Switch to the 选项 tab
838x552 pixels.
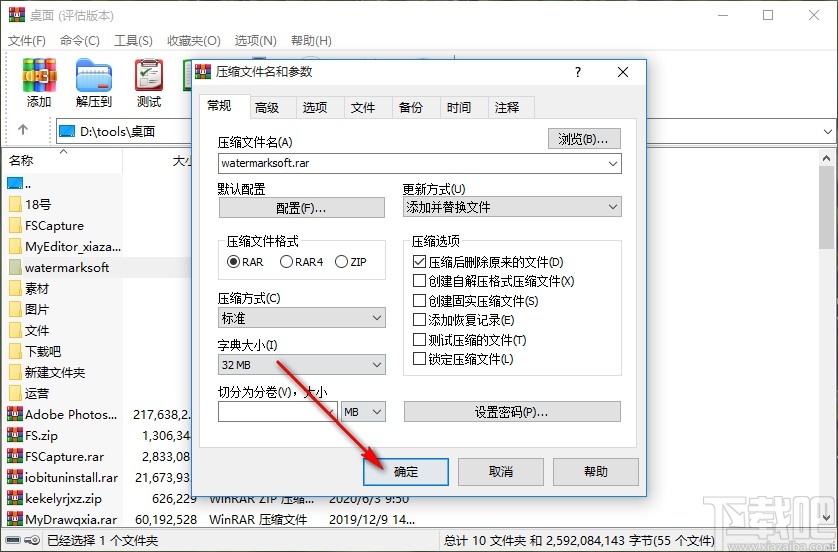315,108
